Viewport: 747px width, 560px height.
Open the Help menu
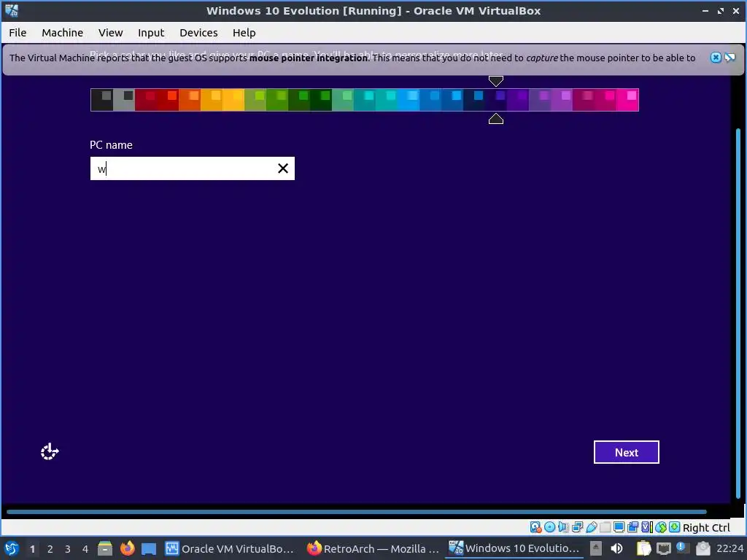244,33
